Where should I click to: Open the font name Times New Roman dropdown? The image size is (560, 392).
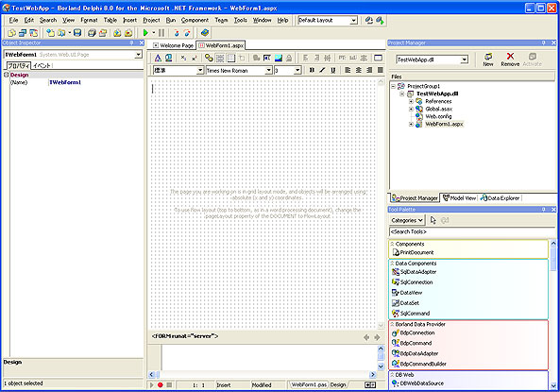(268, 71)
